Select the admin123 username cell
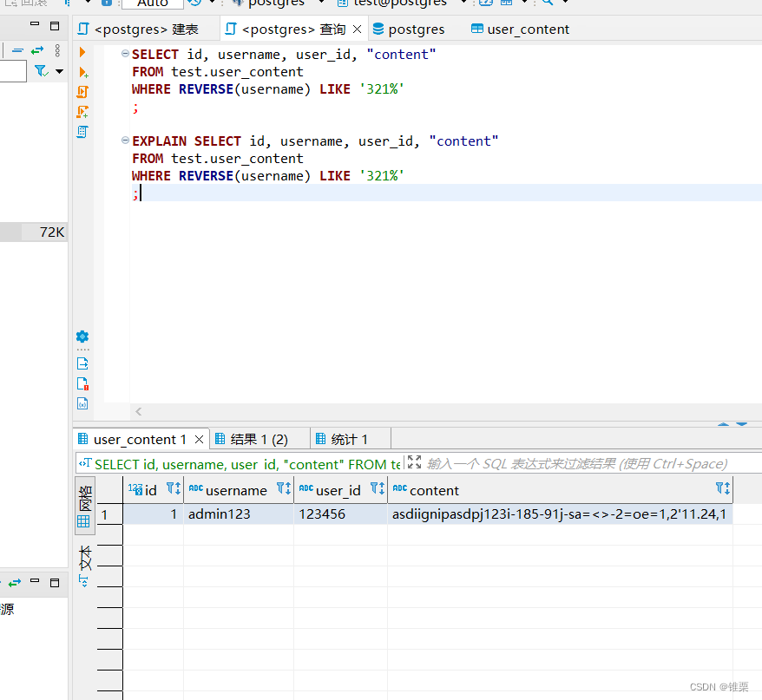The height and width of the screenshot is (700, 762). (239, 514)
